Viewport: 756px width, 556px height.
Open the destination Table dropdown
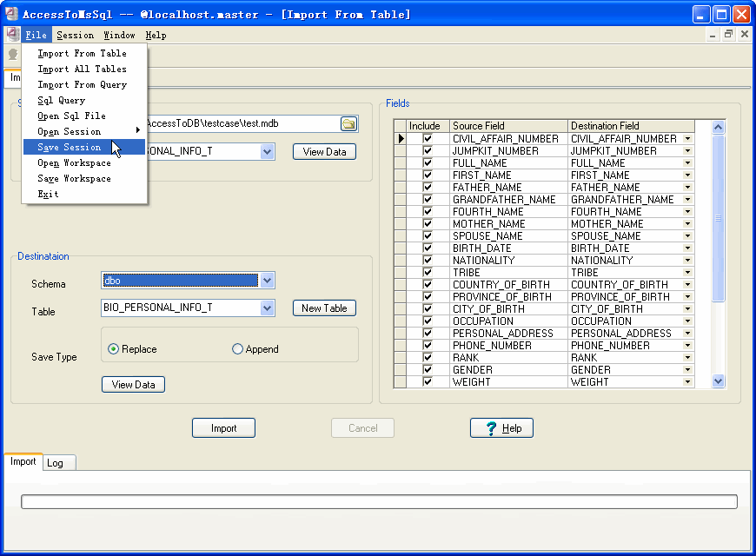(267, 308)
